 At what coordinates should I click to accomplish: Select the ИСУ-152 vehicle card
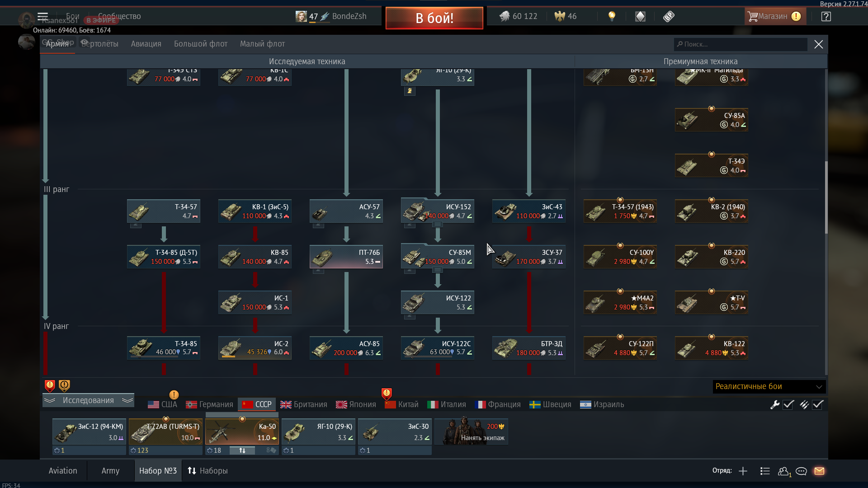click(438, 211)
